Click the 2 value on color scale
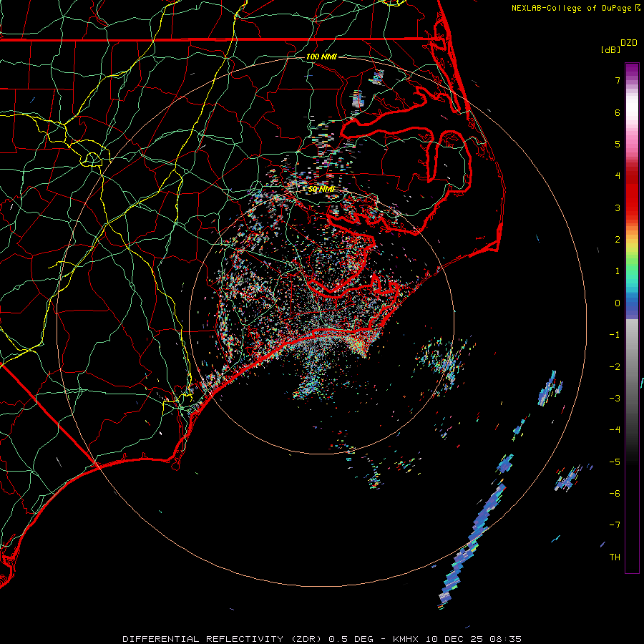The height and width of the screenshot is (644, 644). pyautogui.click(x=618, y=240)
